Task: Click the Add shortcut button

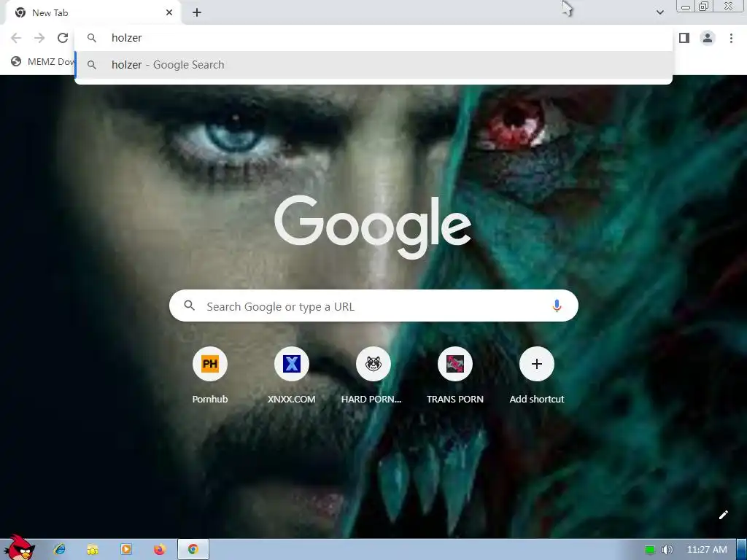Action: [536, 376]
